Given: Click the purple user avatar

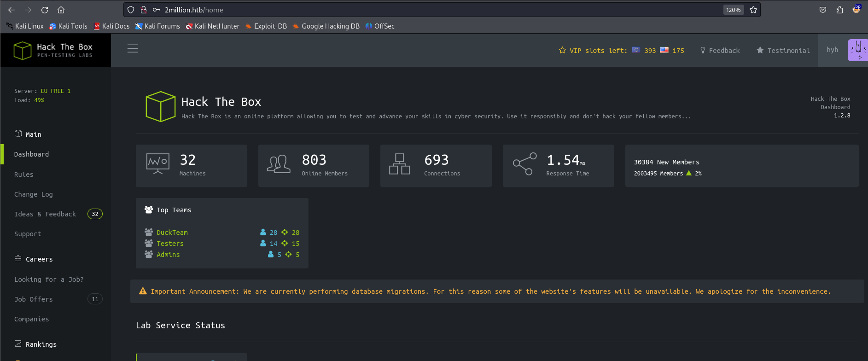Looking at the screenshot, I should (x=857, y=50).
